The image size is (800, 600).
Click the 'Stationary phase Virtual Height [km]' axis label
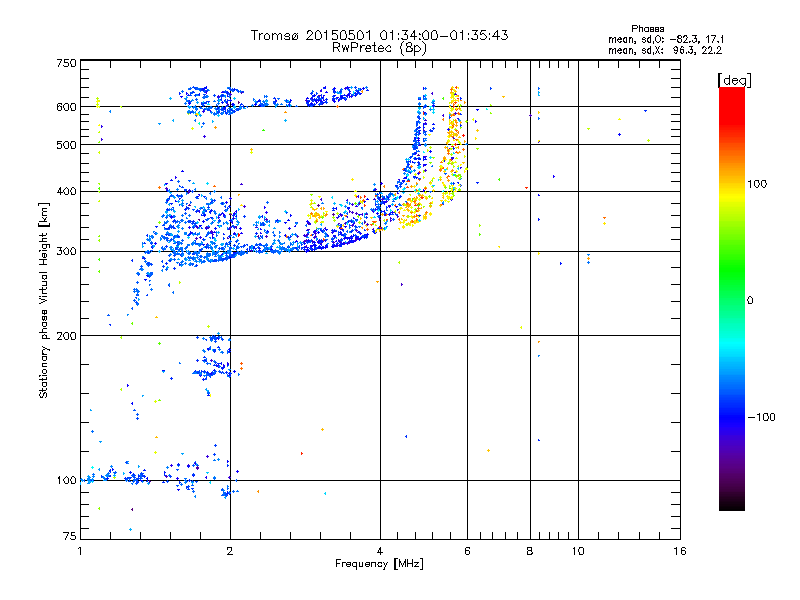[44, 300]
